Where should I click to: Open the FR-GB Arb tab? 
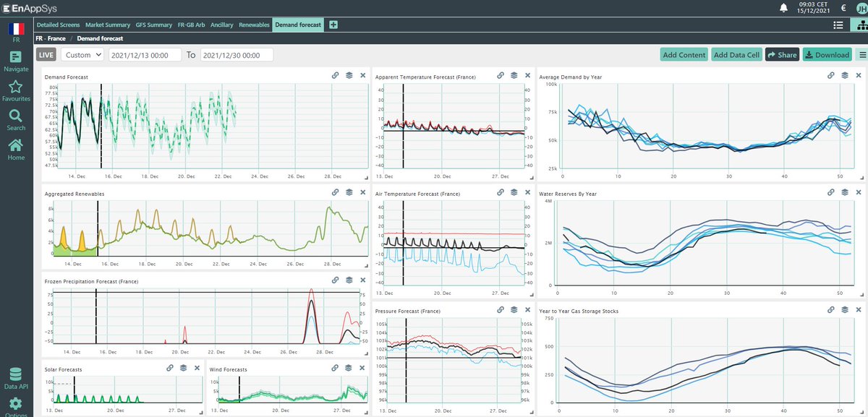(192, 25)
